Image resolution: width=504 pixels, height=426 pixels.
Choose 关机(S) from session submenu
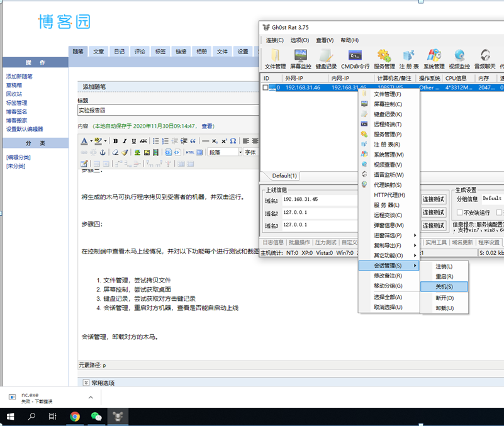click(444, 286)
